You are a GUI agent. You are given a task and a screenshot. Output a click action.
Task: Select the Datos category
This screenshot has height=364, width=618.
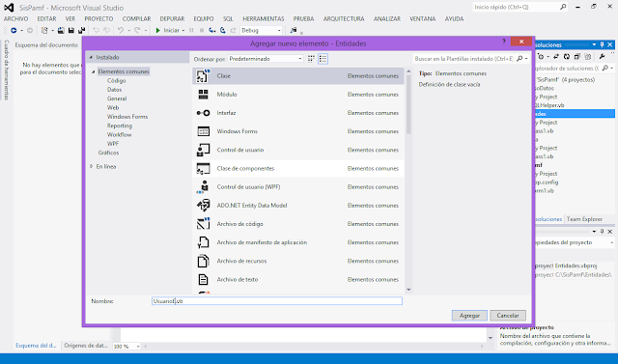(x=114, y=90)
